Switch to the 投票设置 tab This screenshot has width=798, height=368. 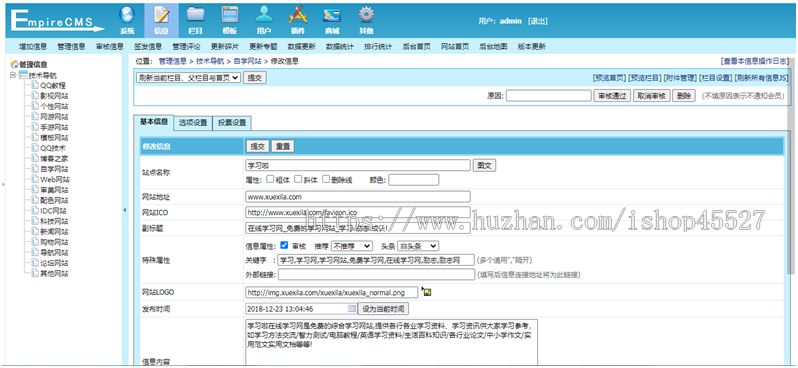pyautogui.click(x=232, y=123)
